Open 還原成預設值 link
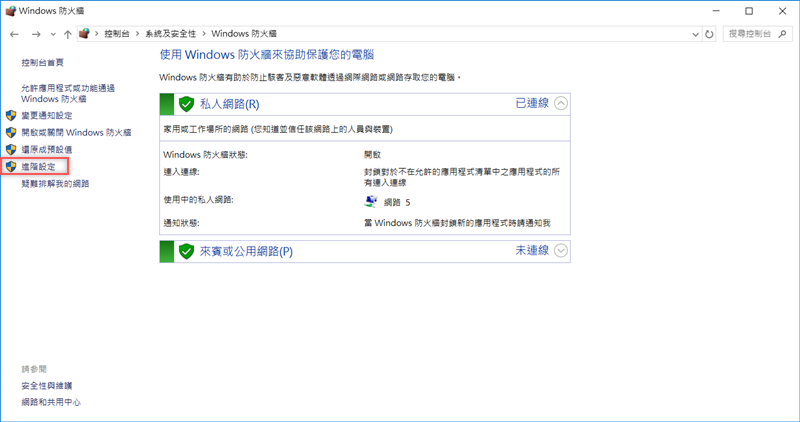 46,150
